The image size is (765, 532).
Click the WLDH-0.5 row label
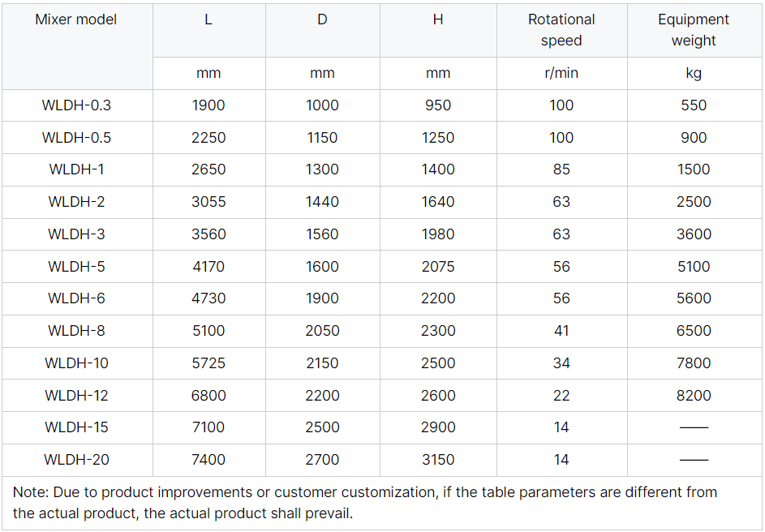click(x=76, y=138)
